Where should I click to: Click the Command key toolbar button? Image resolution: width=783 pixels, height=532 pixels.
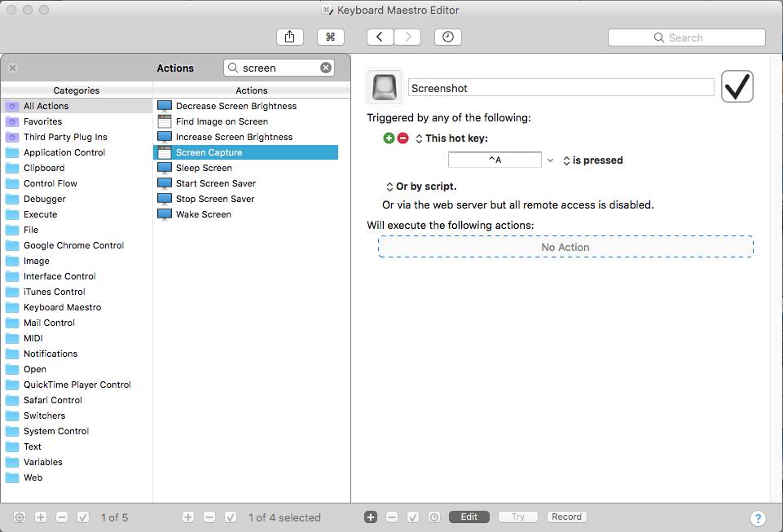(x=331, y=37)
